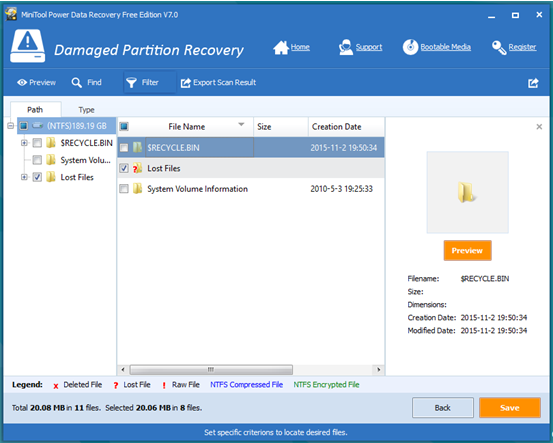Click the $RECYCLE.BIN folder icon in file list

pos(137,147)
